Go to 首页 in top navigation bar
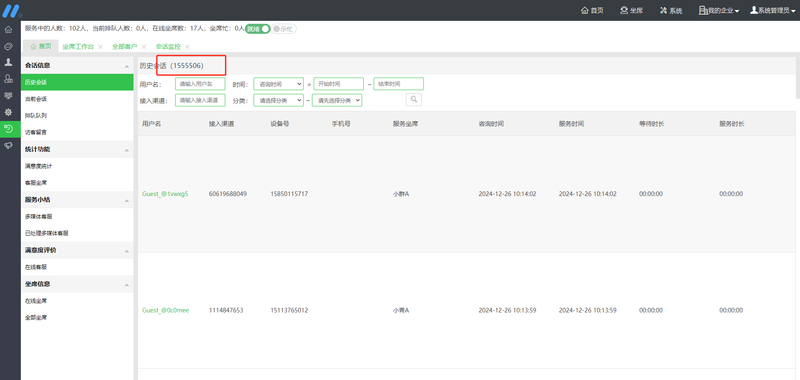Screen dimensions: 800x380 (x=592, y=11)
